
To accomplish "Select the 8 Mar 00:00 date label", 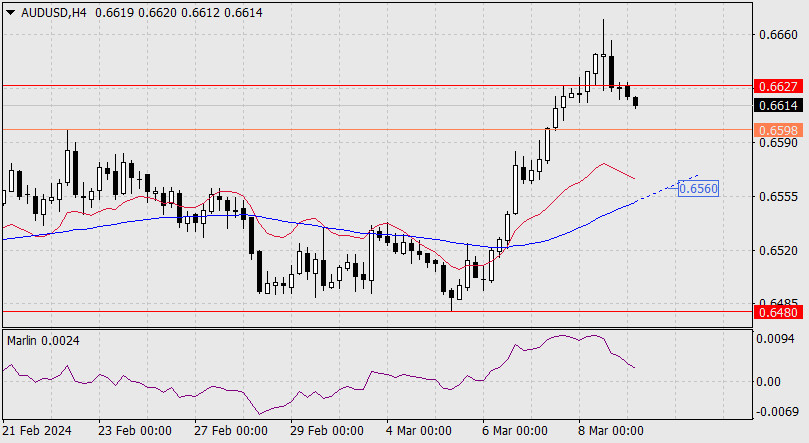I will tap(611, 431).
